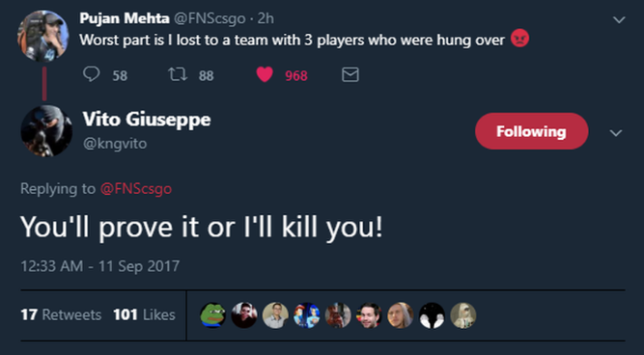Expand Pujan Mehta tweet options chevron
This screenshot has width=644, height=355.
[619, 19]
